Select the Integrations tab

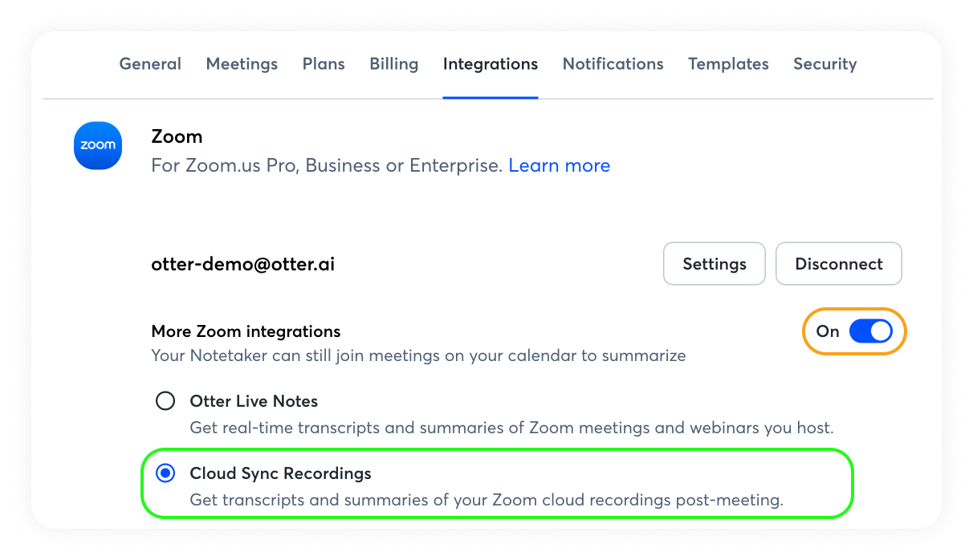click(491, 64)
